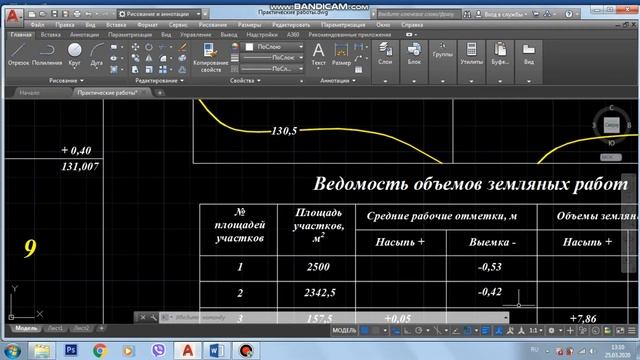Select the Дуга arc tool
640x360 pixels.
(97, 54)
